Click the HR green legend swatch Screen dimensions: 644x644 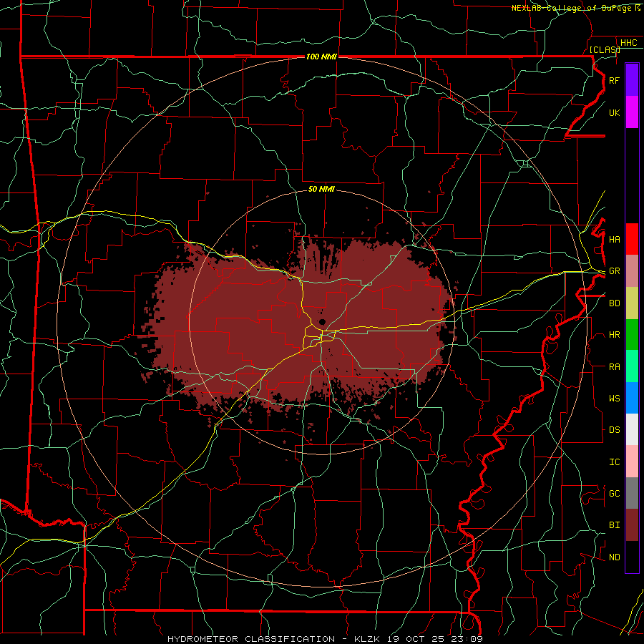[632, 334]
